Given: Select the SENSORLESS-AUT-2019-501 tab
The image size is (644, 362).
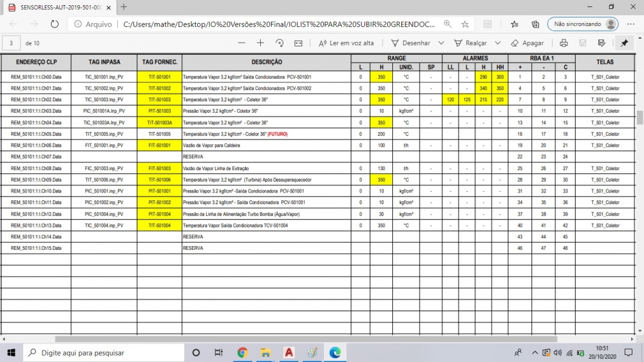Looking at the screenshot, I should (61, 7).
